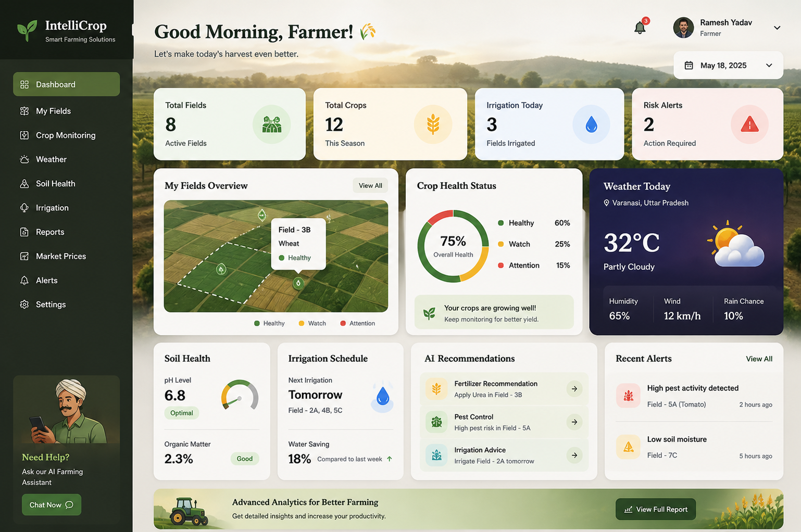This screenshot has width=801, height=532.
Task: Click the Attention legend dot under field map
Action: point(343,323)
